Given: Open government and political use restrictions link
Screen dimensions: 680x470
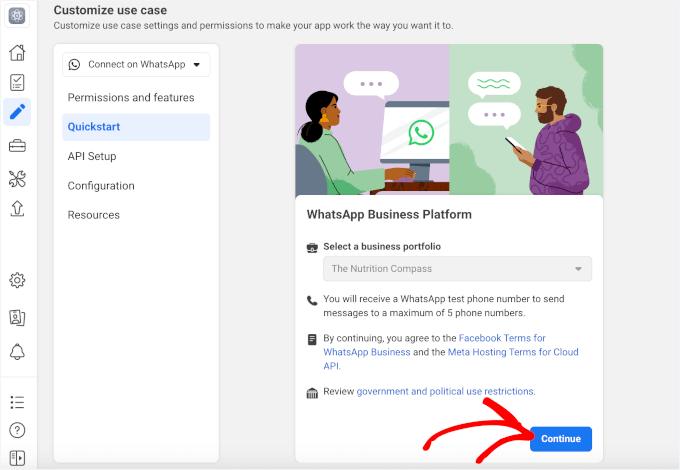Looking at the screenshot, I should [445, 391].
